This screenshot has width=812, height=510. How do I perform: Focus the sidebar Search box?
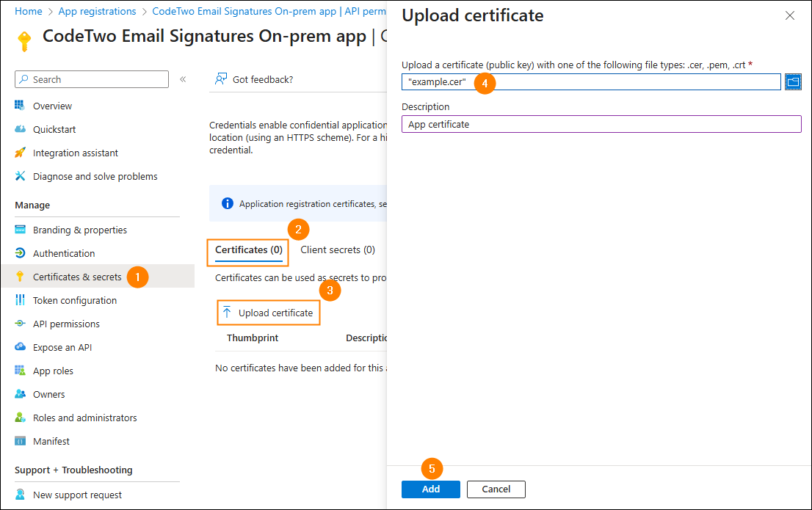(x=92, y=79)
